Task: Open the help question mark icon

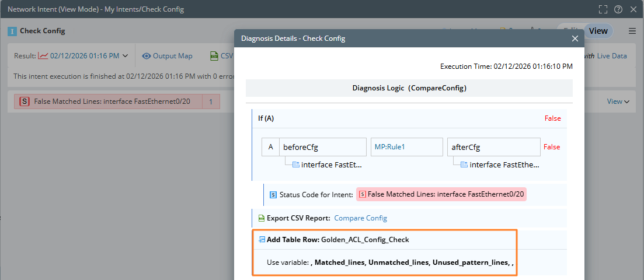Action: 618,9
